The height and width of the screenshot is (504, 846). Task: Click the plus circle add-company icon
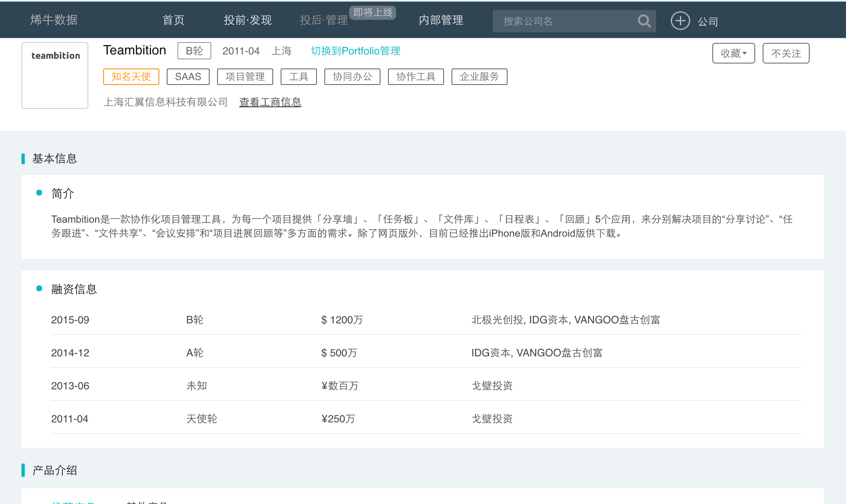point(680,21)
